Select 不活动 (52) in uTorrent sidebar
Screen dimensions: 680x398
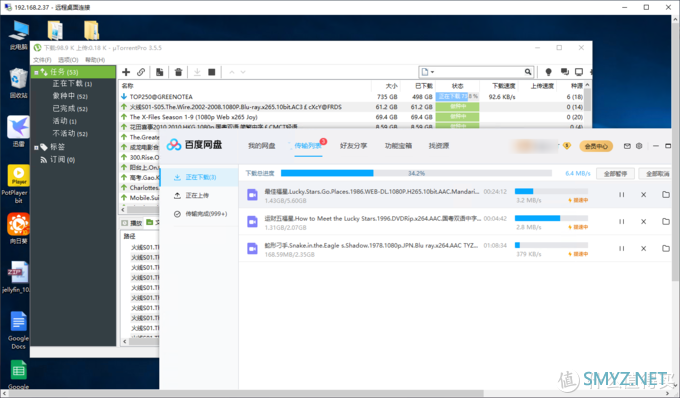(x=70, y=134)
